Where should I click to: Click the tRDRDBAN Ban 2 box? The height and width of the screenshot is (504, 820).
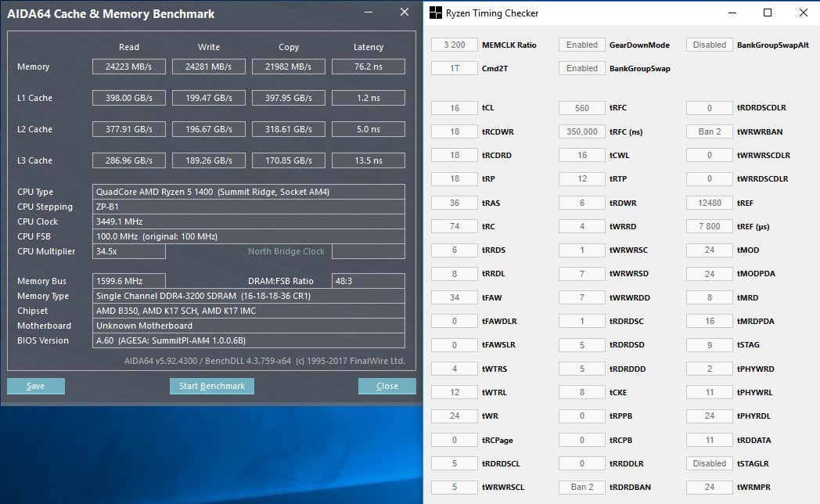click(x=582, y=487)
